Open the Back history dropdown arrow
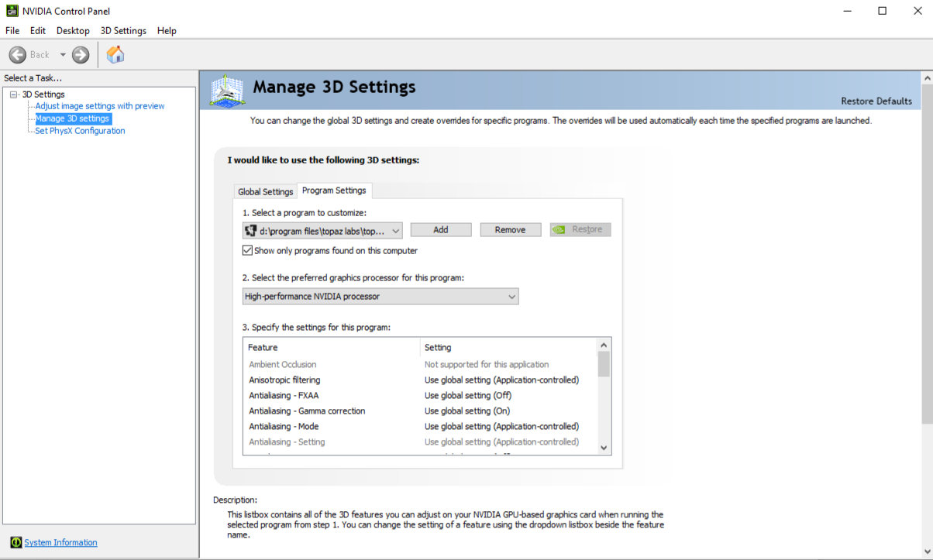933x560 pixels. [63, 55]
